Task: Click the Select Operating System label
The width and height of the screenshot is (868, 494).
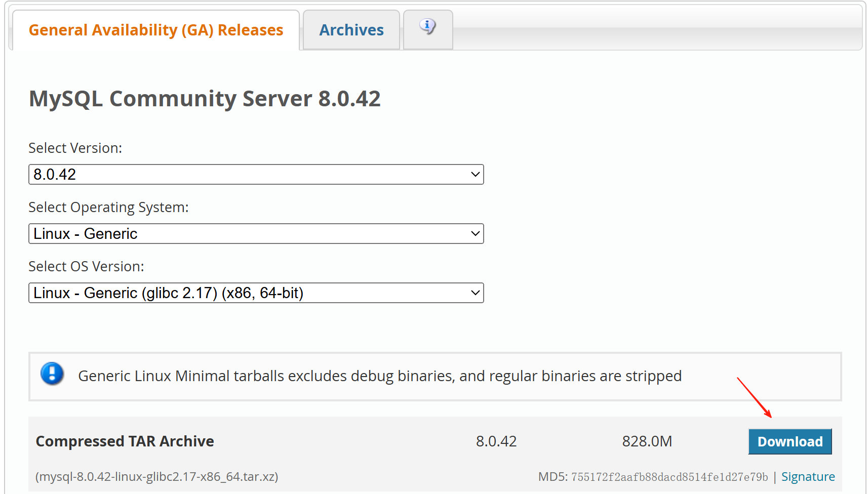Action: click(x=108, y=208)
